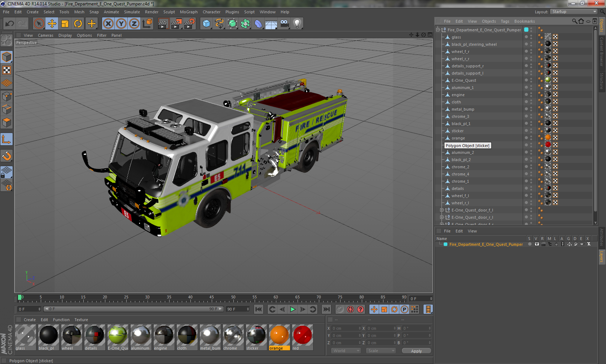606x364 pixels.
Task: Toggle layer visibility for Fire_Department layer
Action: coord(537,244)
